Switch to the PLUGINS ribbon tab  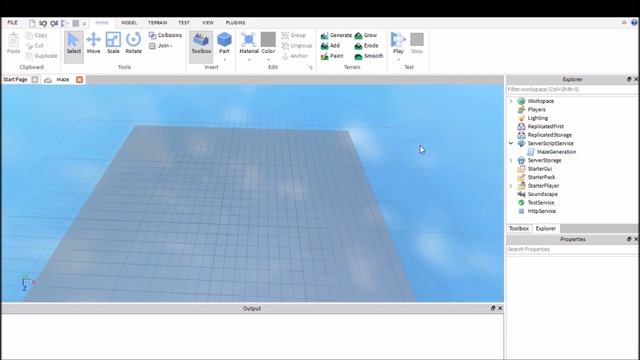(235, 23)
